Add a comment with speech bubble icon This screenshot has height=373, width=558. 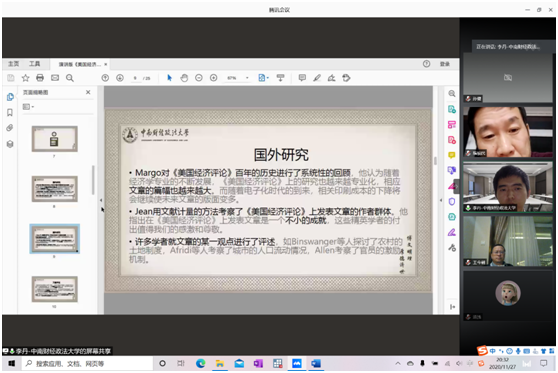[x=302, y=78]
